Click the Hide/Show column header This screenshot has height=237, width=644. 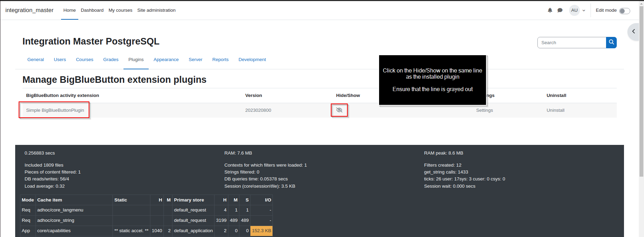348,96
